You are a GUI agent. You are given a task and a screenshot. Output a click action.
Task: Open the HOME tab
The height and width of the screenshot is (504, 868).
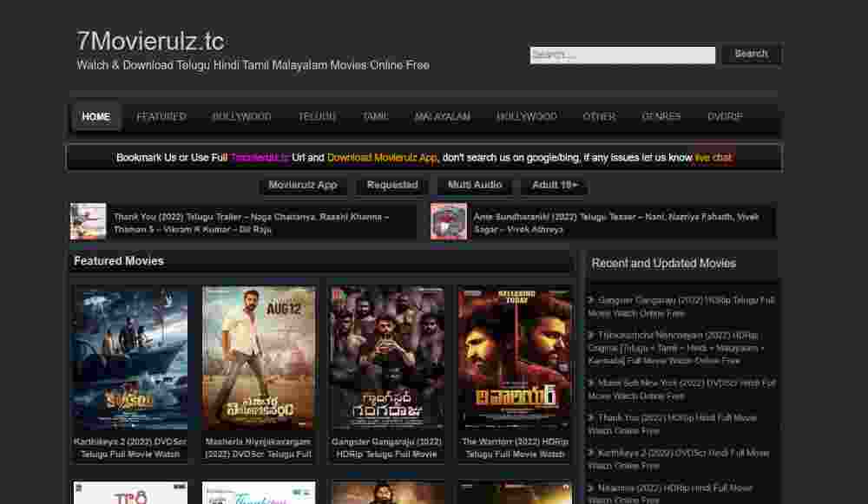[x=96, y=117]
